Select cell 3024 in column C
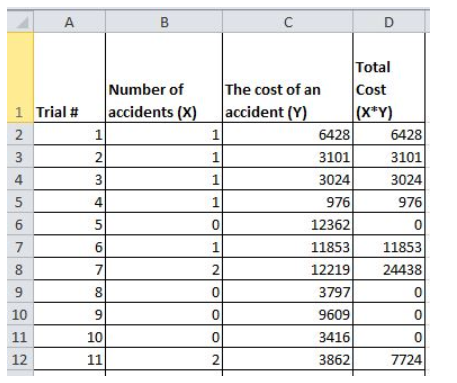 288,179
